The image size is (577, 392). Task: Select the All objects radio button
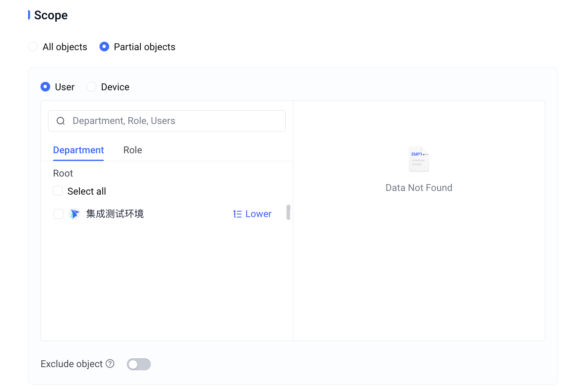[x=33, y=47]
